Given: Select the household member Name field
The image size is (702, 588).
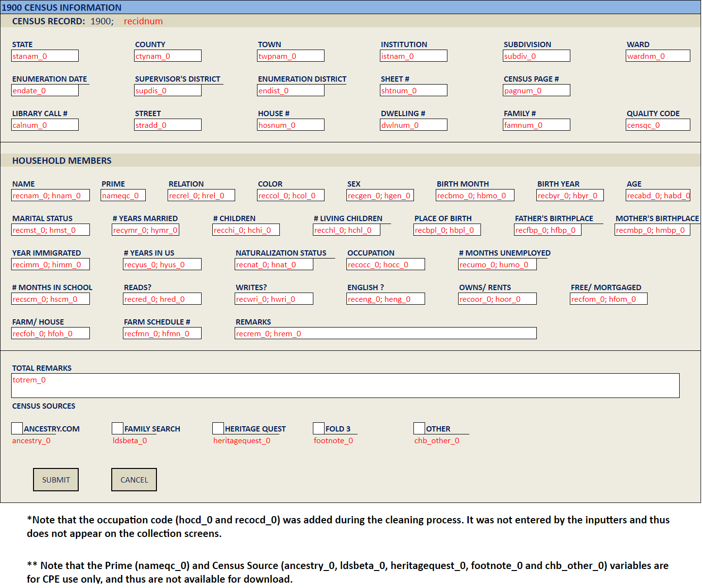Looking at the screenshot, I should coord(51,195).
